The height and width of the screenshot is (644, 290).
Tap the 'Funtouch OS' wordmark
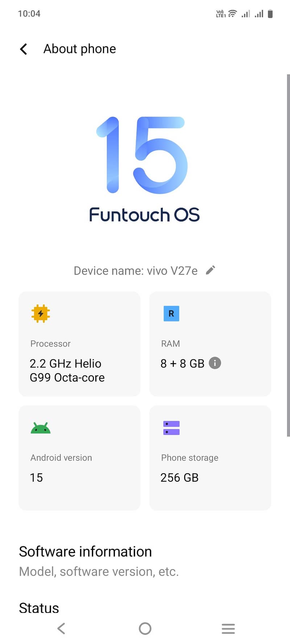pos(144,215)
